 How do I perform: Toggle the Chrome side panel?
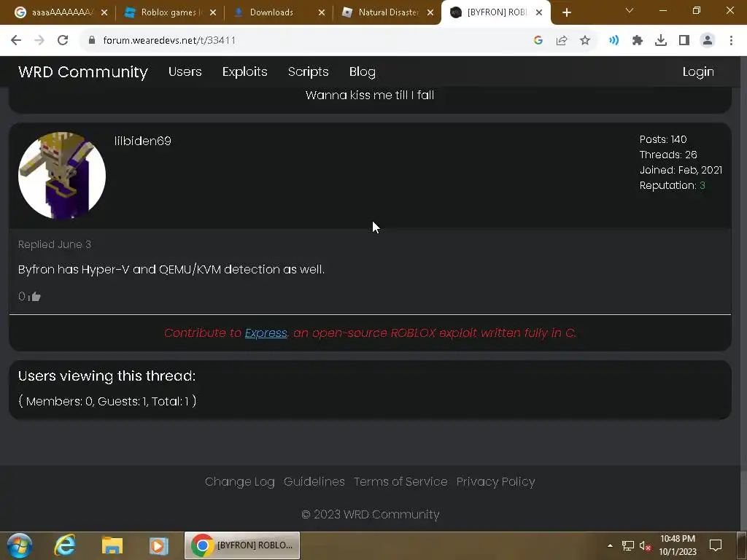(x=684, y=41)
